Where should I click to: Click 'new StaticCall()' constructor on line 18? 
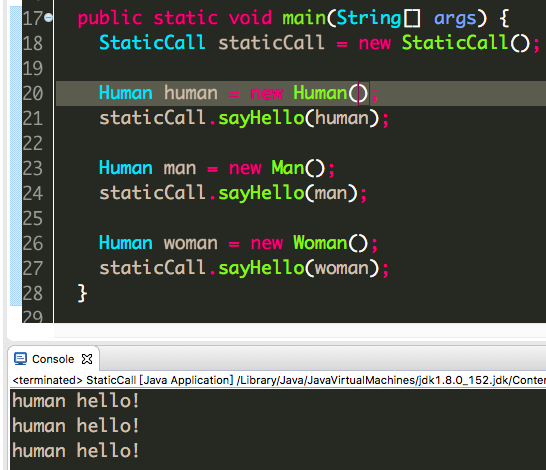pyautogui.click(x=444, y=43)
